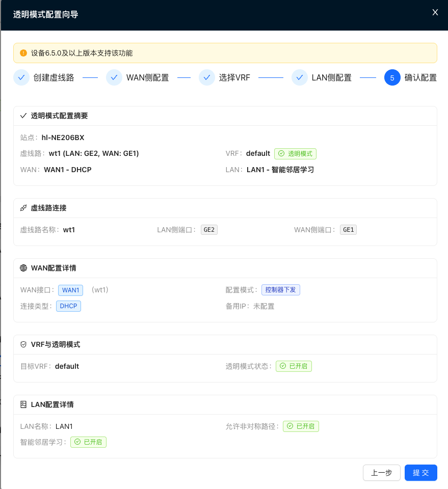
Task: Click the WAN侧配置 step checkmark icon
Action: [x=114, y=77]
